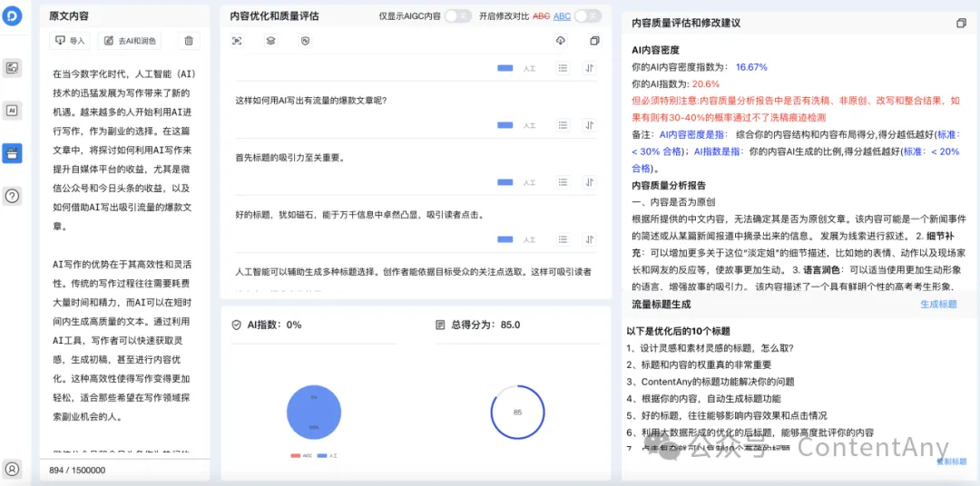
Task: Copy the quality evaluation suggestions via copy icon
Action: pyautogui.click(x=961, y=24)
